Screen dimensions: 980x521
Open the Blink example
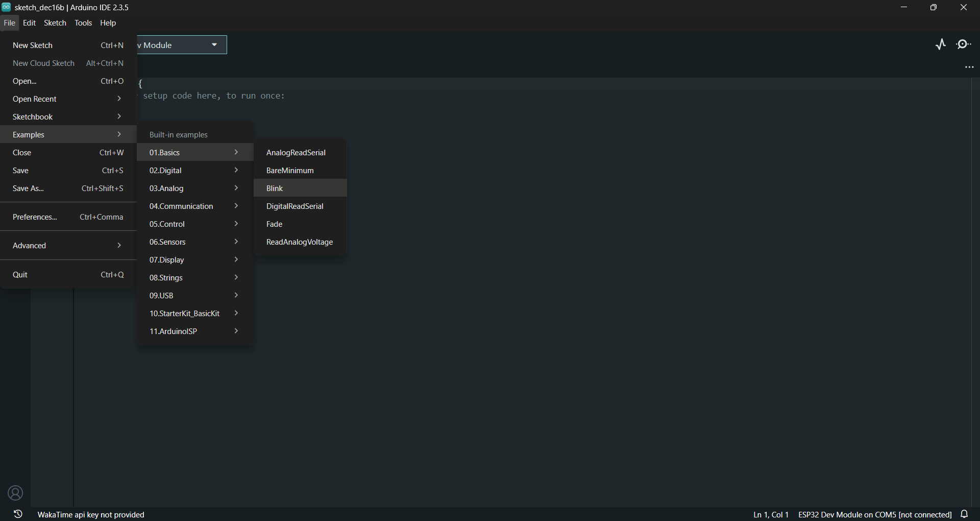[x=300, y=188]
